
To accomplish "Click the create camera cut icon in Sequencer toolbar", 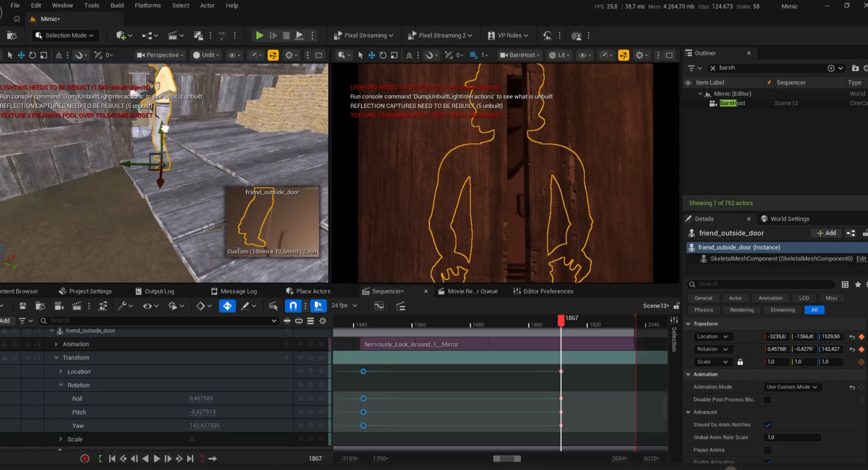I will (x=58, y=306).
